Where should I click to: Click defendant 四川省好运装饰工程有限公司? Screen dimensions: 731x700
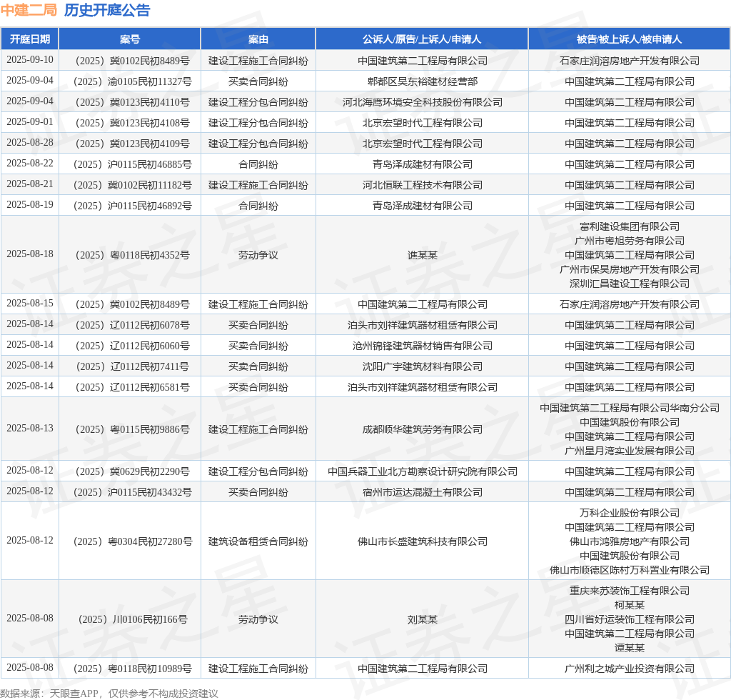click(x=630, y=619)
